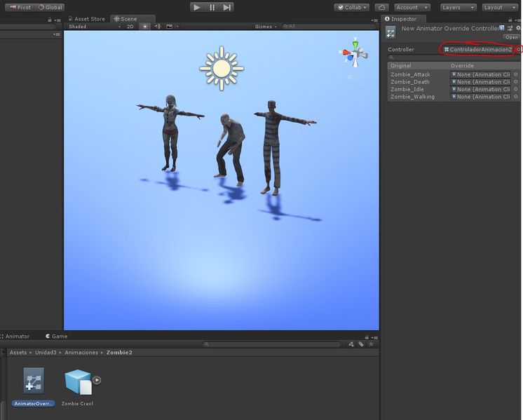523x420 pixels.
Task: Open the object picker for Zombie_Walking override
Action: (x=516, y=97)
